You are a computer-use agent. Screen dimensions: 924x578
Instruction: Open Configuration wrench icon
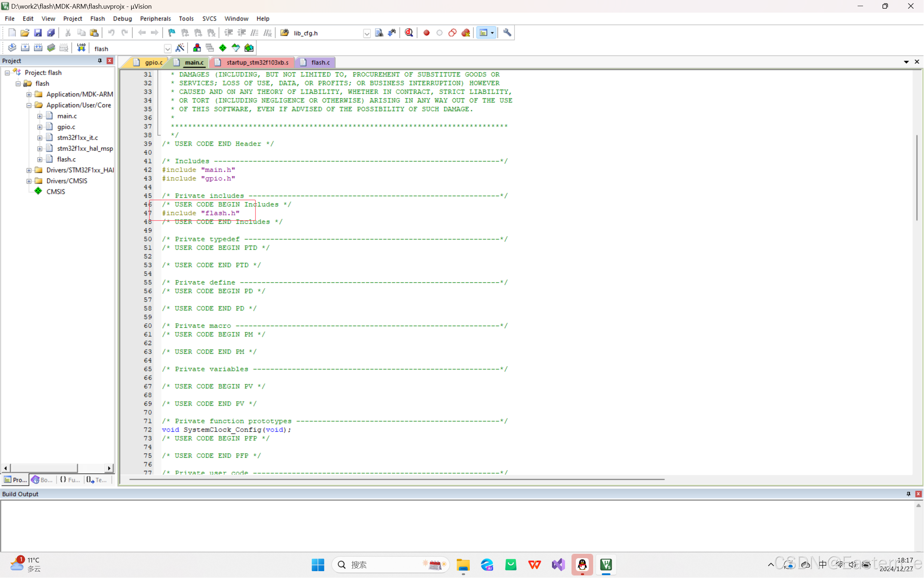tap(507, 33)
